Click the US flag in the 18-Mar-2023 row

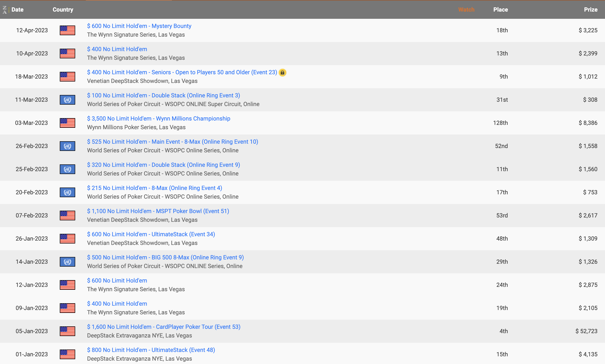point(67,76)
